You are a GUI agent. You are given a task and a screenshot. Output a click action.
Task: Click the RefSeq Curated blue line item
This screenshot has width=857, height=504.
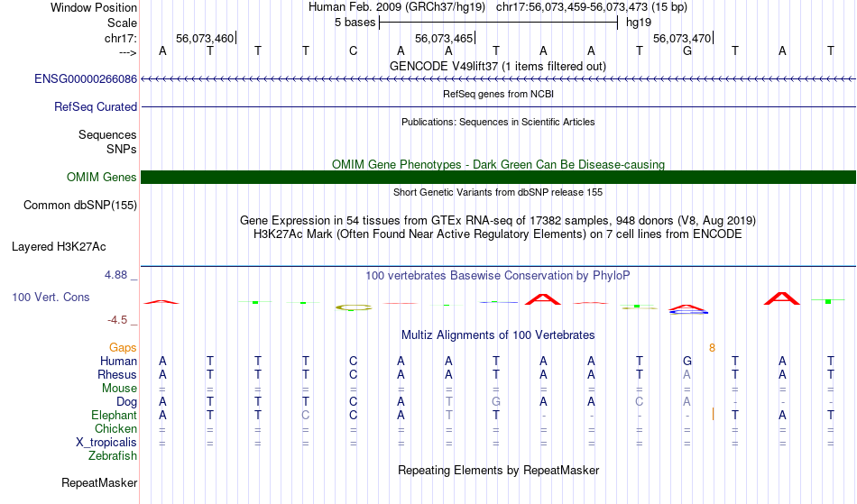(x=498, y=107)
